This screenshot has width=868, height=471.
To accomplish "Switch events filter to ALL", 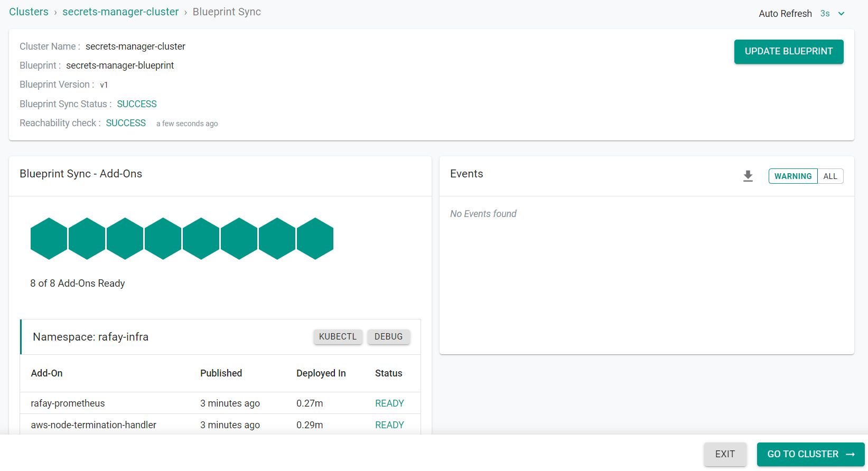I will pos(830,176).
